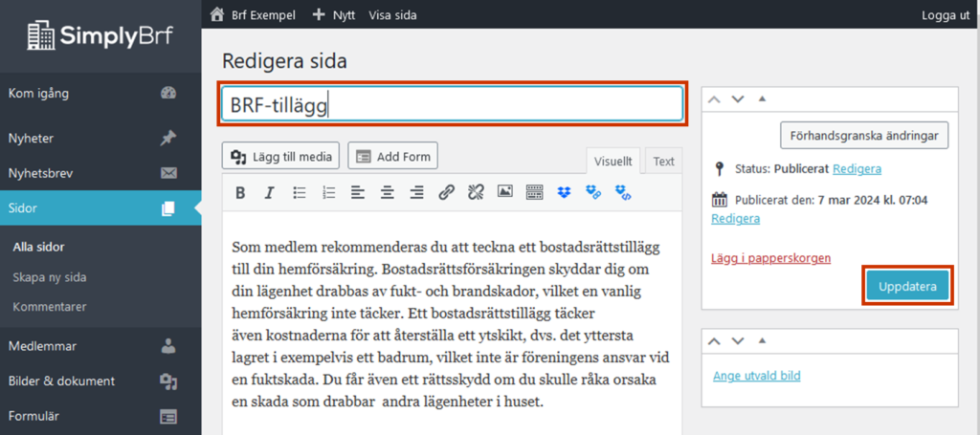Apply italic formatting
The height and width of the screenshot is (435, 980).
point(269,193)
